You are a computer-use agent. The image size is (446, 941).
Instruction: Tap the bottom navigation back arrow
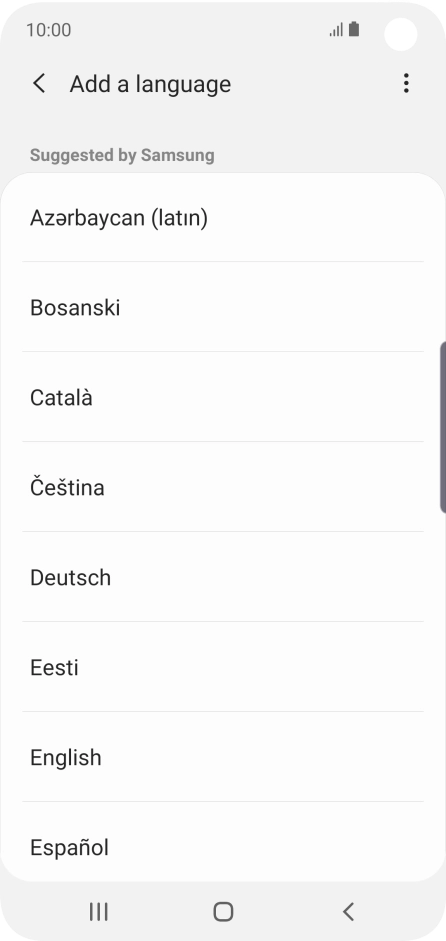348,912
